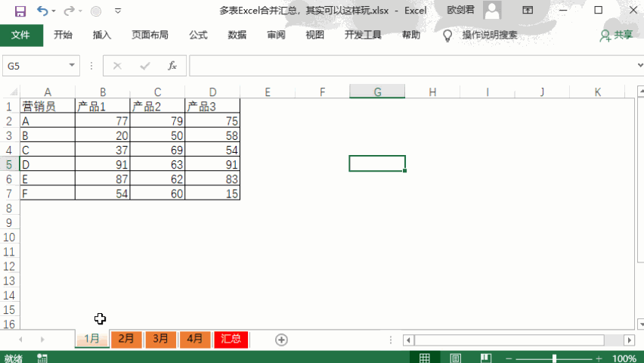Open the Undo history dropdown arrow
This screenshot has width=644, height=363.
(x=54, y=11)
